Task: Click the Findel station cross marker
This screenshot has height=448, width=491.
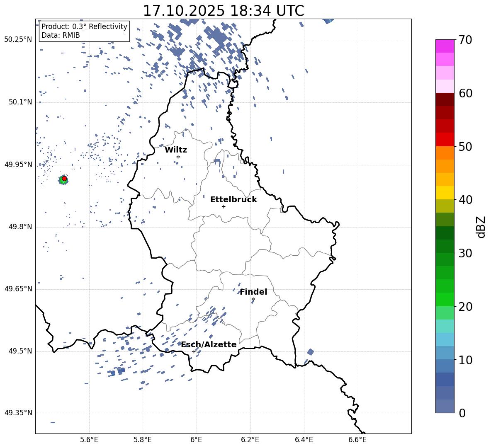Action: (x=253, y=299)
